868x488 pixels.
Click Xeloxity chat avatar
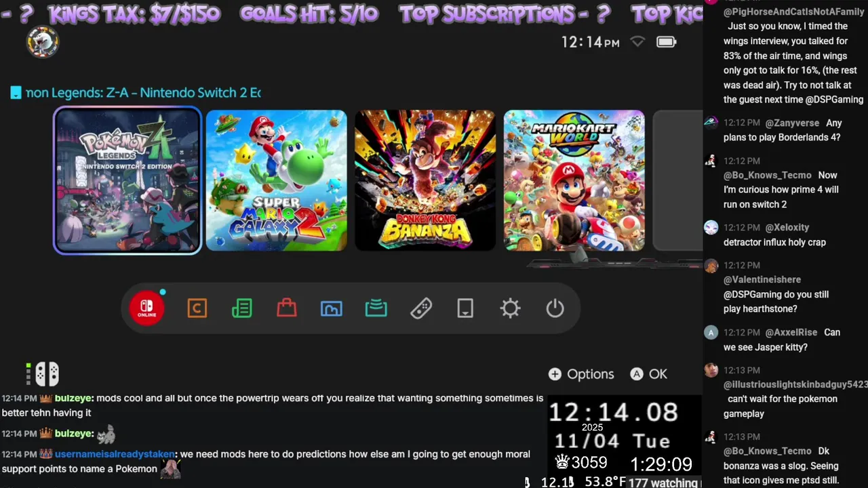(711, 227)
